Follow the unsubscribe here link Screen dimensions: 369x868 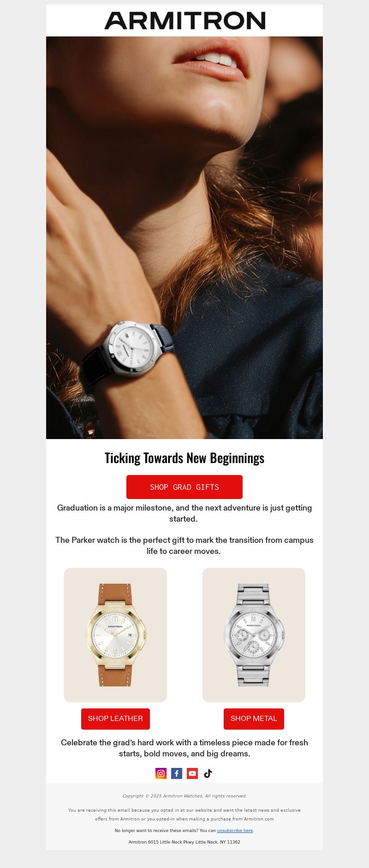pyautogui.click(x=235, y=830)
